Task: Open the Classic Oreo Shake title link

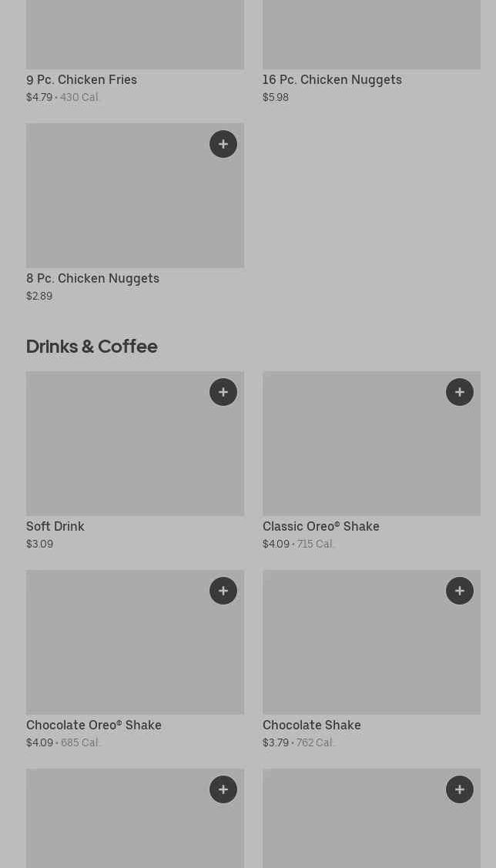Action: point(320,527)
